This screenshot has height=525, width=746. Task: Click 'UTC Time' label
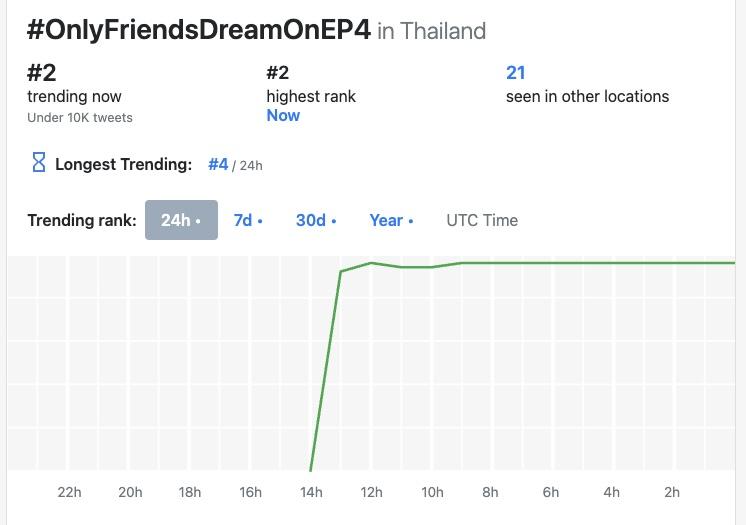point(482,220)
